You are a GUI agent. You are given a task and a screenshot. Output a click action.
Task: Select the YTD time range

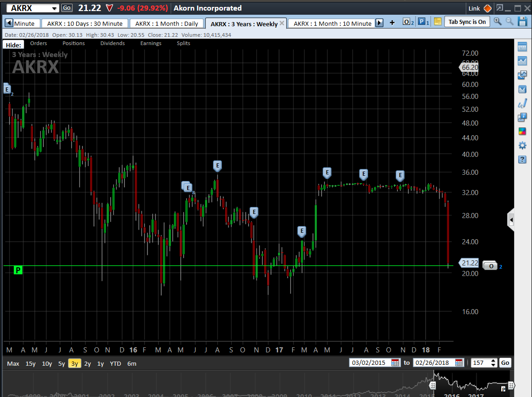115,363
